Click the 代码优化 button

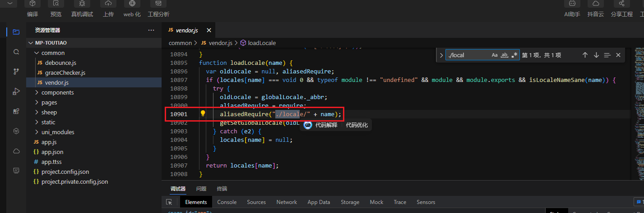(x=357, y=125)
